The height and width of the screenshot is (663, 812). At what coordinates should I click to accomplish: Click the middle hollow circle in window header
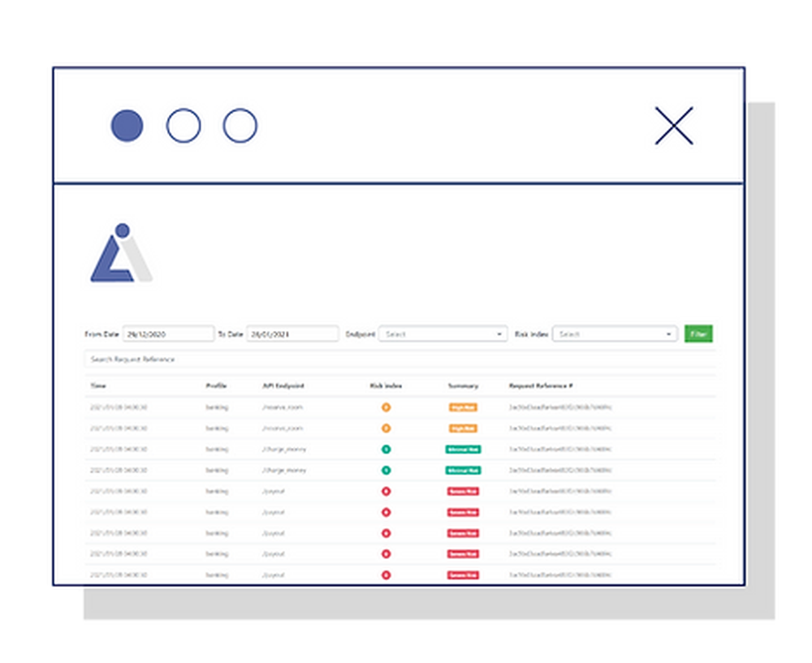point(184,126)
